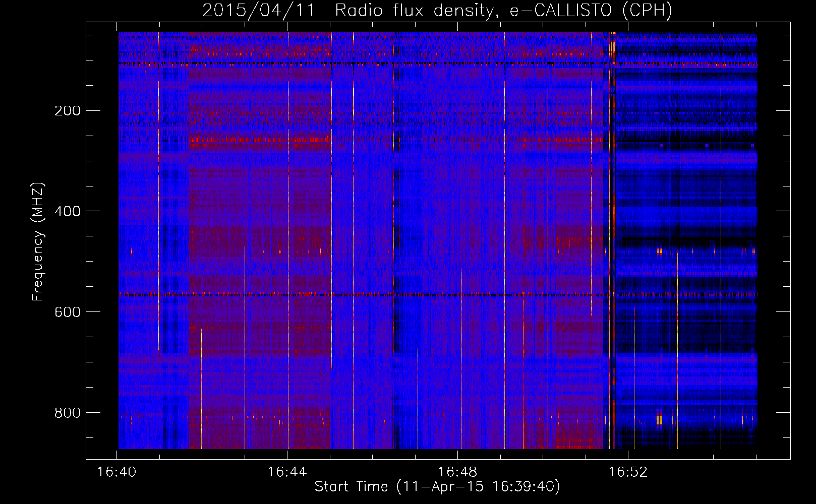The image size is (816, 504).
Task: Click the 800 frequency tick label
Action: 68,413
